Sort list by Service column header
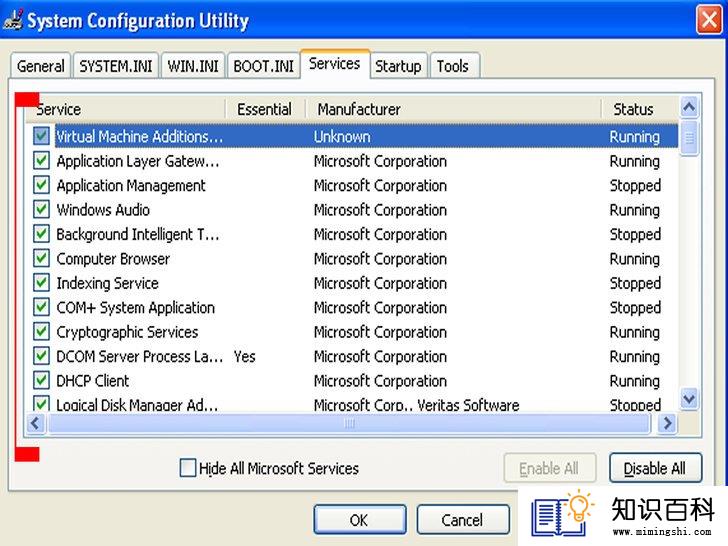The height and width of the screenshot is (546, 728). (x=126, y=109)
